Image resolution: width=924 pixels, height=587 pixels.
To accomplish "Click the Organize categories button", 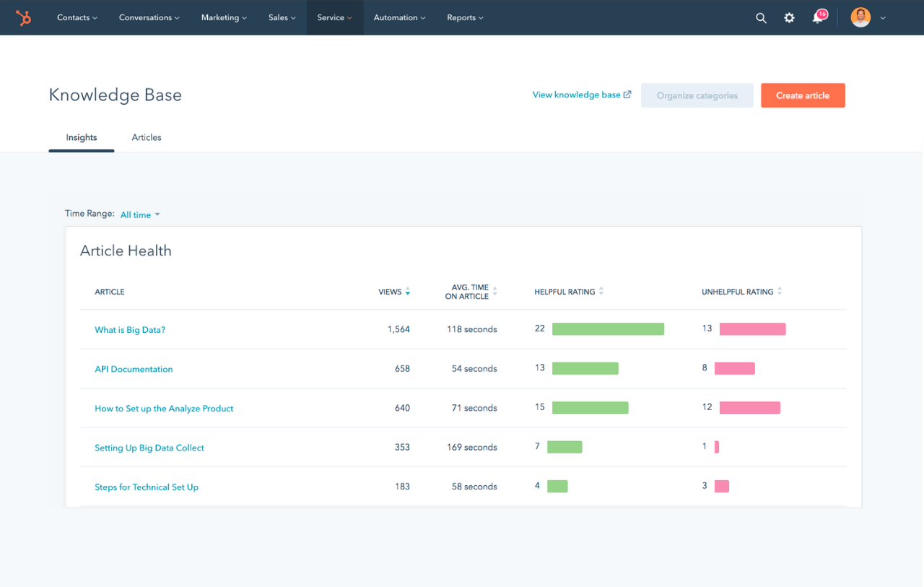I will coord(697,95).
